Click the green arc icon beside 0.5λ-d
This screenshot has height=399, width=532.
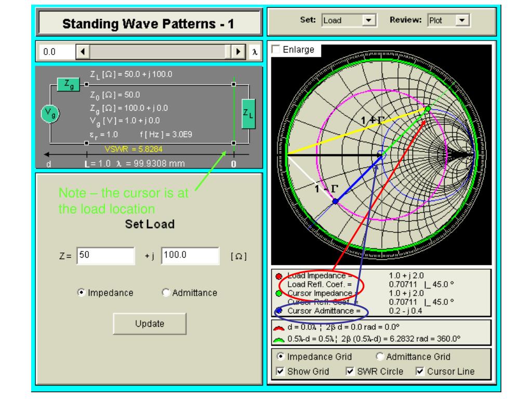(279, 340)
